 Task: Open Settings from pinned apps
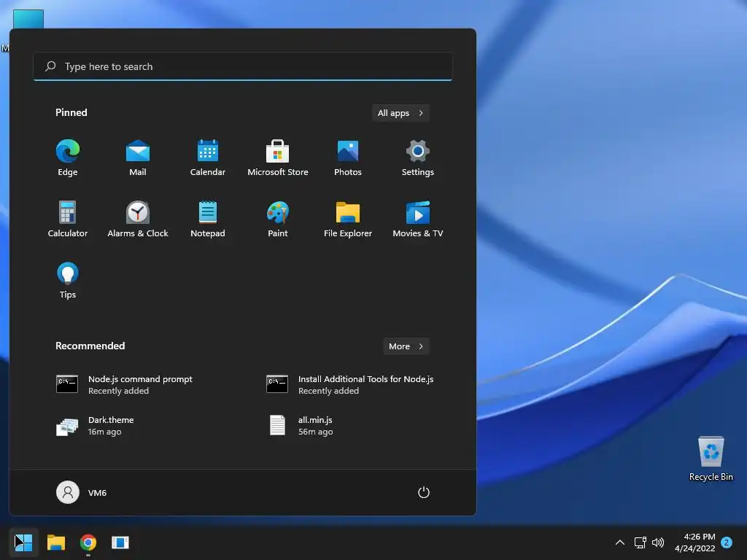pos(418,158)
